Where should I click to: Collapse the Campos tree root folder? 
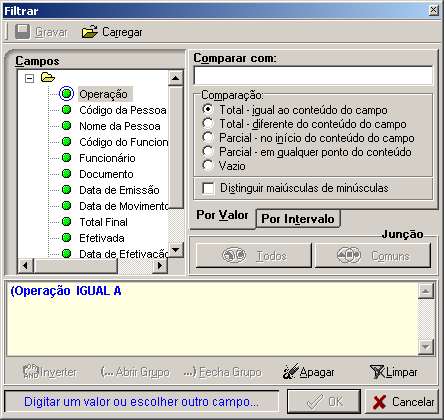pos(30,79)
